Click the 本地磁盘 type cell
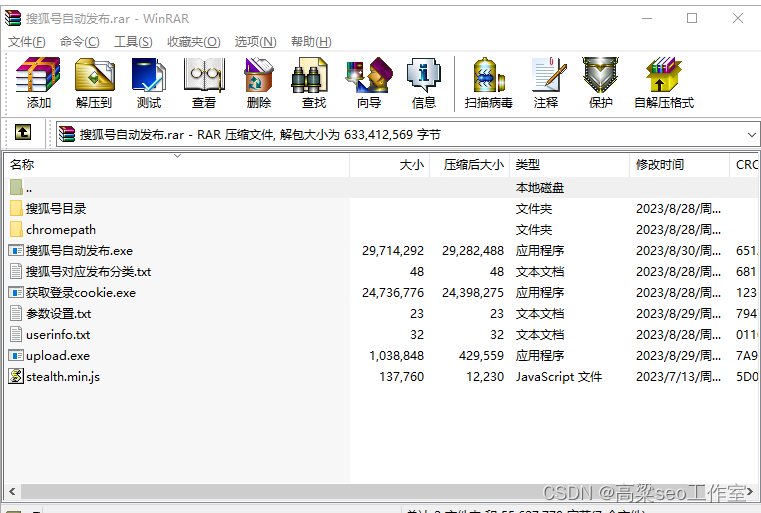 click(x=540, y=188)
